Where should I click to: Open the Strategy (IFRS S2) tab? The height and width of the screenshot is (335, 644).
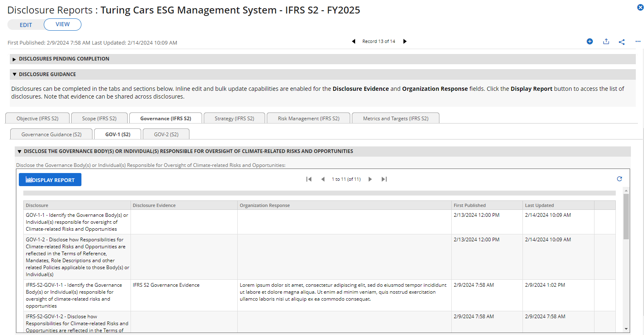point(234,118)
